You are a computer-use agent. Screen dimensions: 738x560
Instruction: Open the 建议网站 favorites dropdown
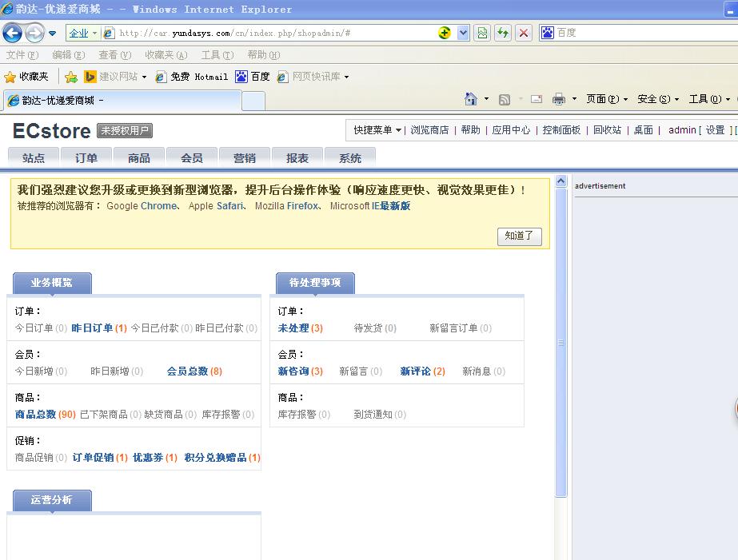point(115,77)
